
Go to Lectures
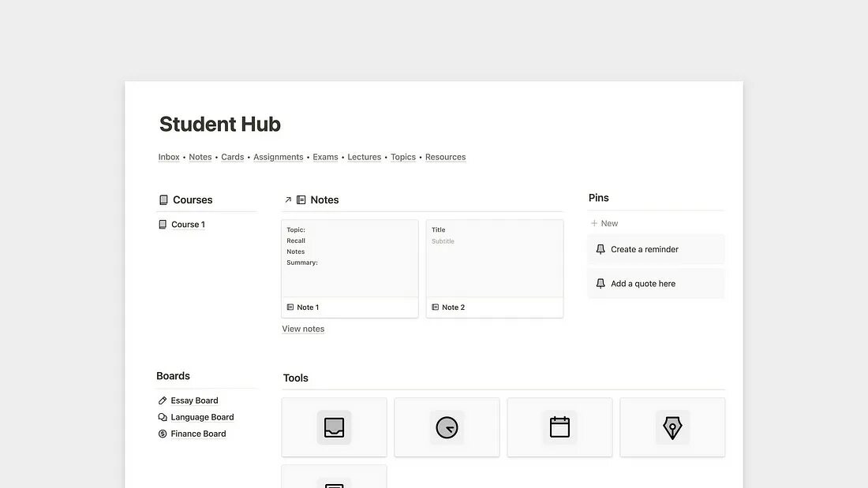365,157
